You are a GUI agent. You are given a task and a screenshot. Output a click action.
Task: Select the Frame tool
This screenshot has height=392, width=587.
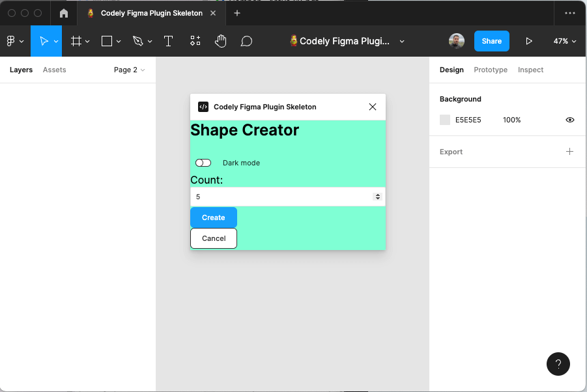pyautogui.click(x=76, y=41)
